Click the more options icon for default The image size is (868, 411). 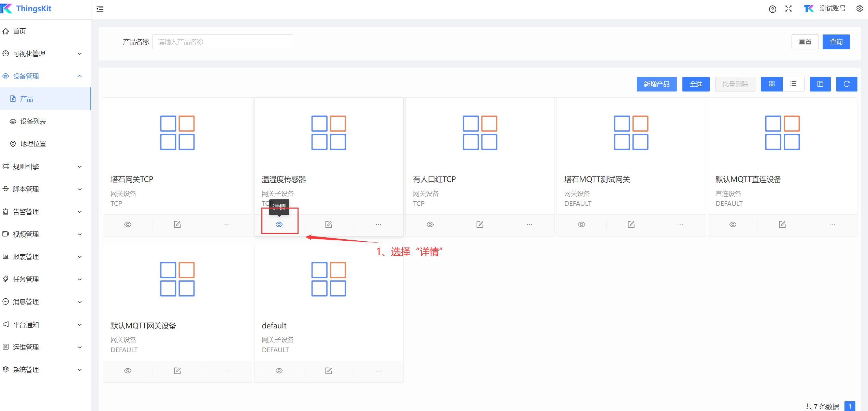(378, 371)
